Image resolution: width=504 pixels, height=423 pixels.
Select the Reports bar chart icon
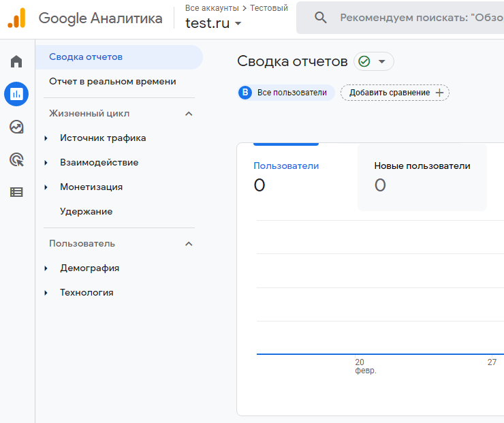pos(16,94)
